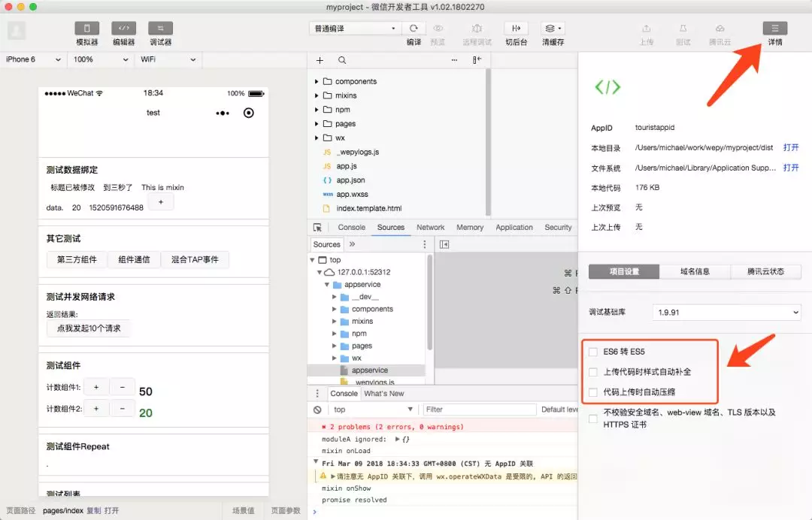
Task: Click the simulator capsule record button
Action: click(249, 113)
